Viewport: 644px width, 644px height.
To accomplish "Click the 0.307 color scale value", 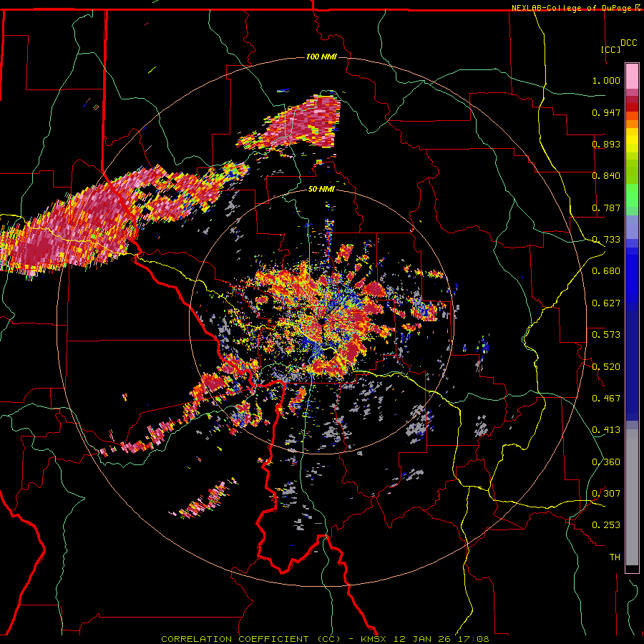I will pos(606,494).
